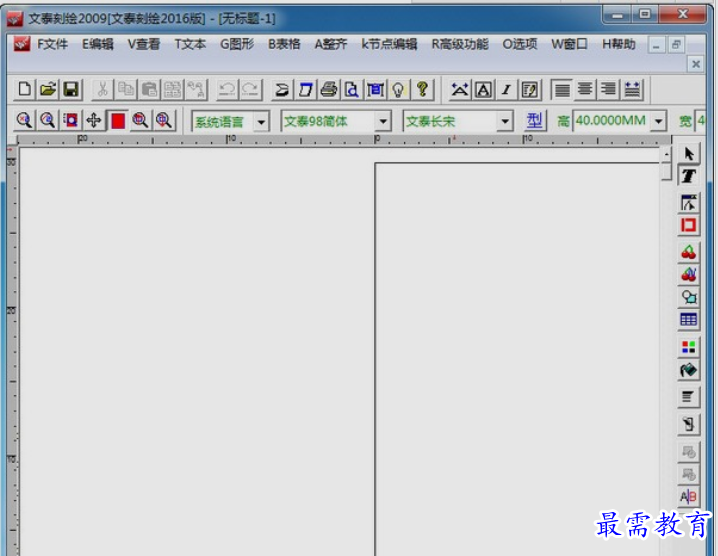Select the arrow pointer tool
This screenshot has width=718, height=556.
click(x=688, y=153)
